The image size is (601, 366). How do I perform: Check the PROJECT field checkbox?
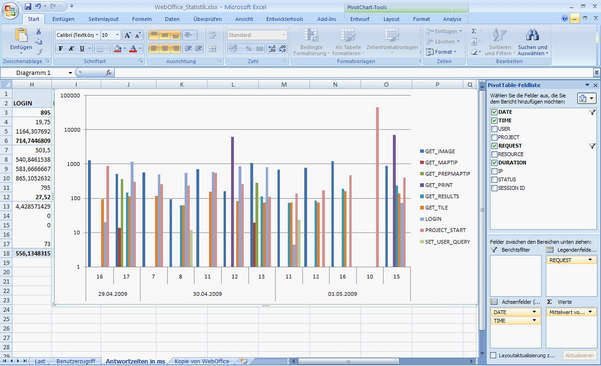coord(494,137)
